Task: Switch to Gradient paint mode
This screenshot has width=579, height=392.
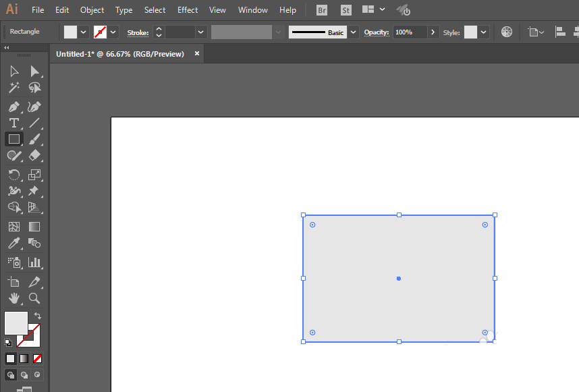Action: coord(24,358)
